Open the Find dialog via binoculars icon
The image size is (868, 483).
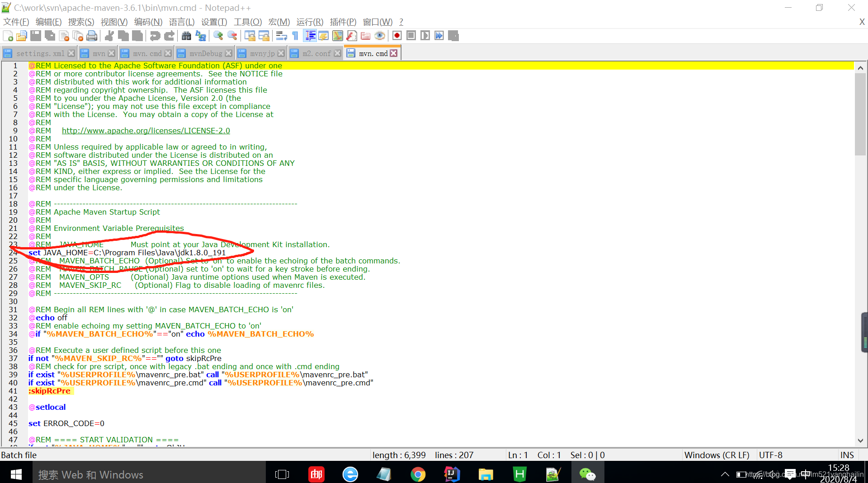point(186,36)
